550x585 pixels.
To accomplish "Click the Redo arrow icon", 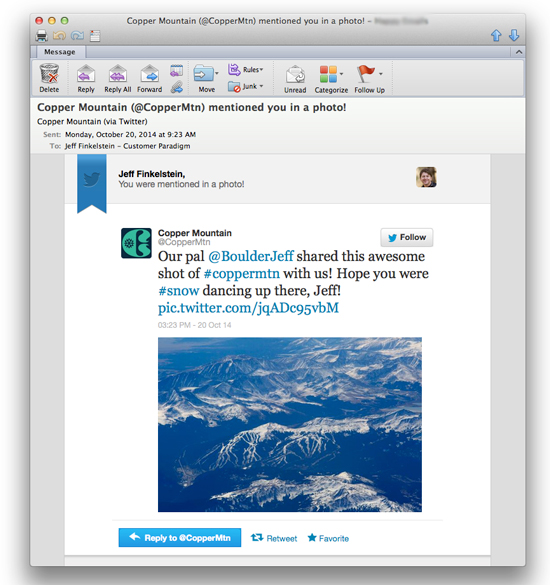I will pos(77,35).
